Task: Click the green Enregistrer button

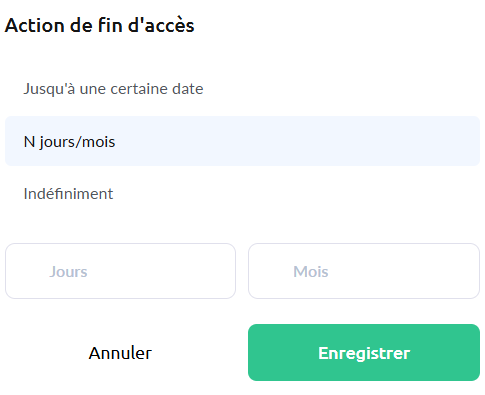Action: pyautogui.click(x=364, y=353)
